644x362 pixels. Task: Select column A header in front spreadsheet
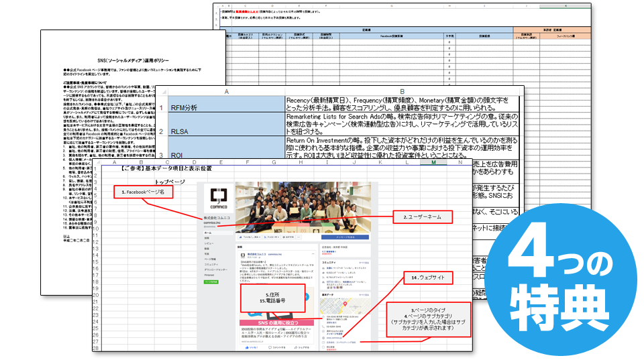click(115, 162)
